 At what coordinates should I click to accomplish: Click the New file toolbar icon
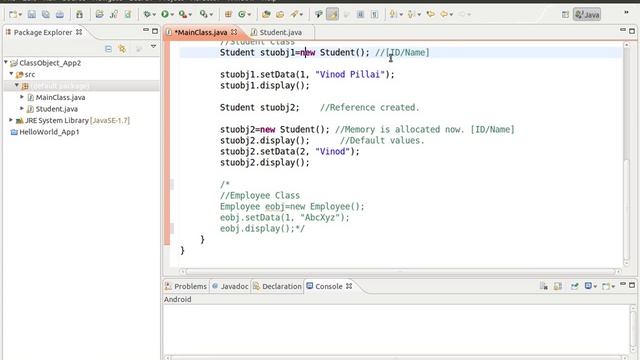click(x=13, y=14)
